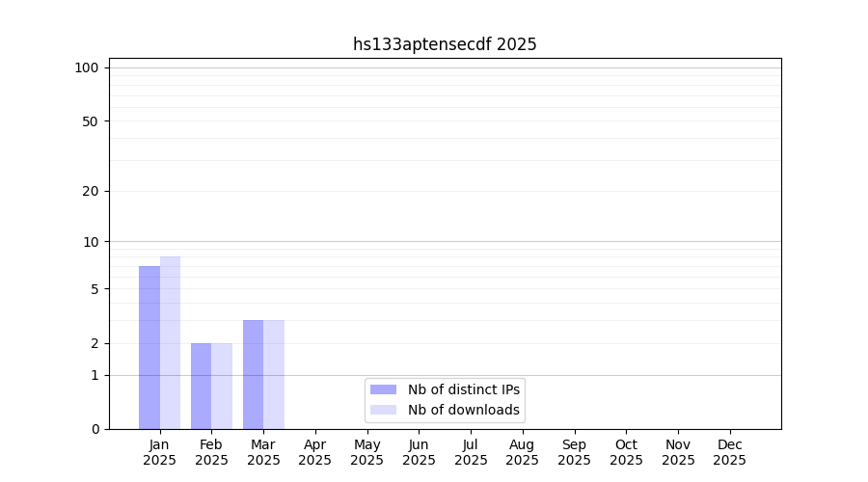Click the 0 y-axis tick label

95,429
